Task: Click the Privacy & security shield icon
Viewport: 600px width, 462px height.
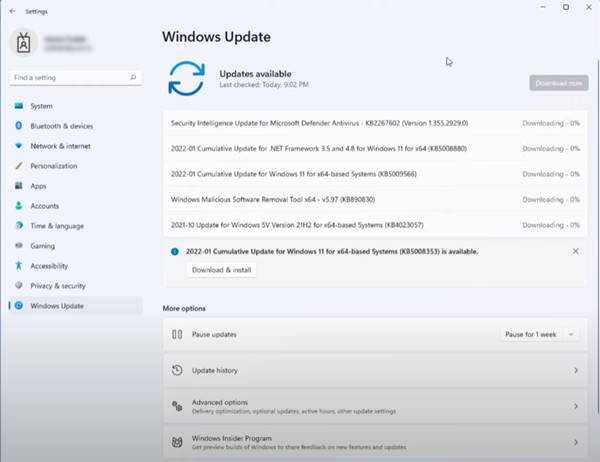Action: [18, 286]
